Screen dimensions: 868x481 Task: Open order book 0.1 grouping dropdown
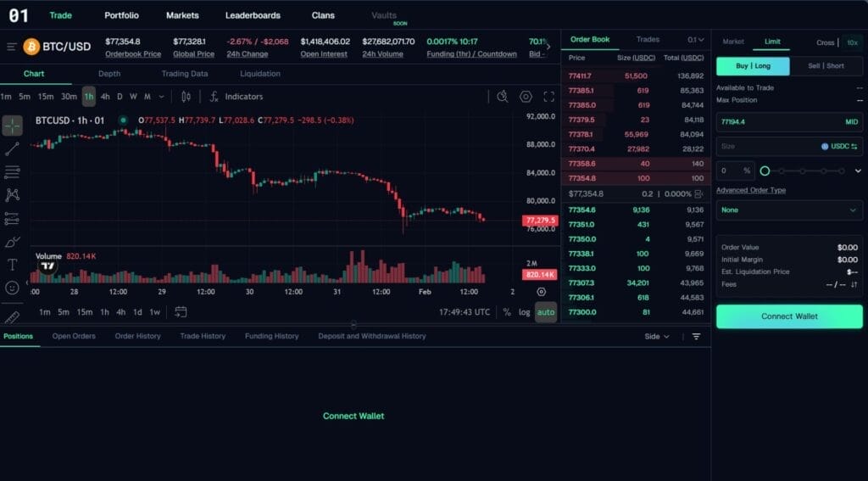pyautogui.click(x=695, y=39)
